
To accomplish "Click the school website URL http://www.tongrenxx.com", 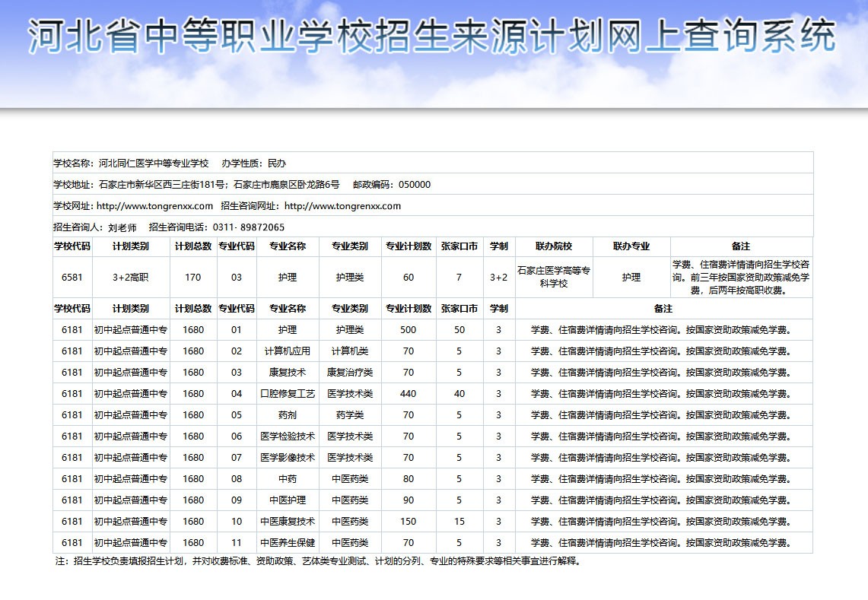I will 154,206.
